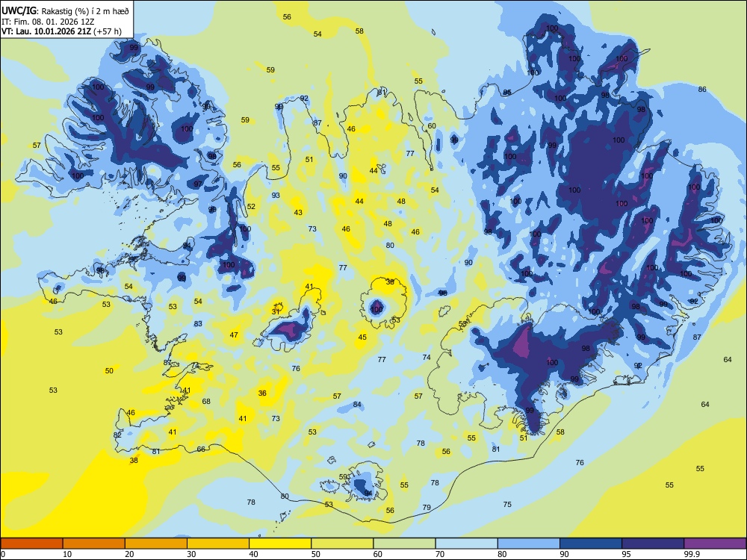This screenshot has width=747, height=560.
Task: Select the orange 10–20 legend color block
Action: coord(94,544)
